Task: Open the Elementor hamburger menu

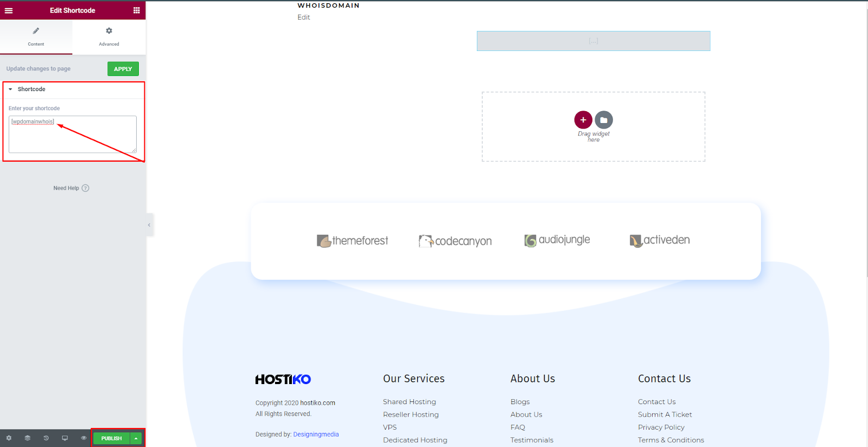Action: click(9, 10)
